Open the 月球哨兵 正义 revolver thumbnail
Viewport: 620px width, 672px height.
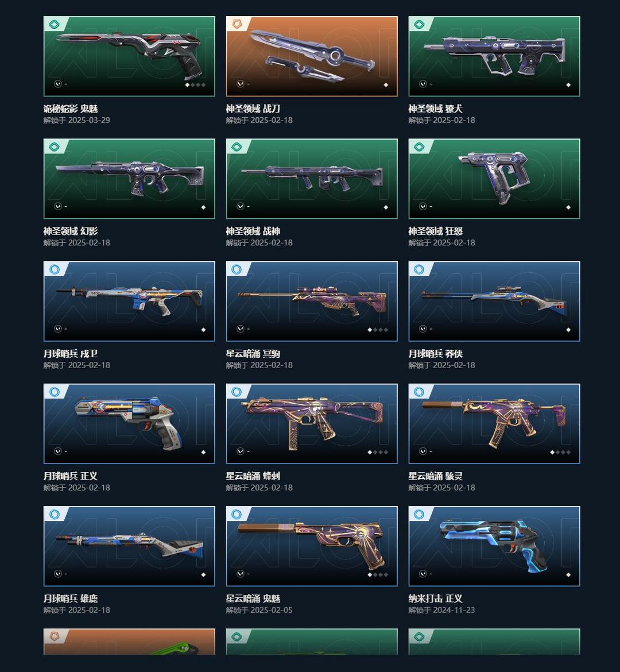tap(129, 424)
